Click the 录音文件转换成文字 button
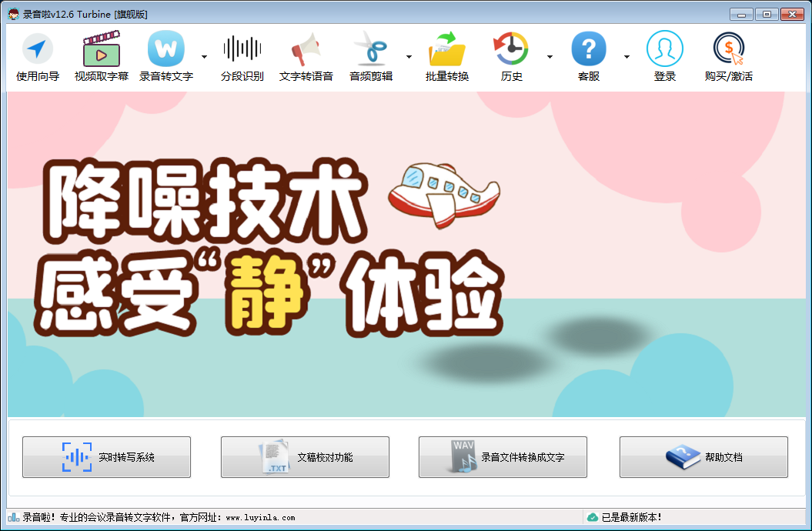Image resolution: width=812 pixels, height=531 pixels. [503, 457]
